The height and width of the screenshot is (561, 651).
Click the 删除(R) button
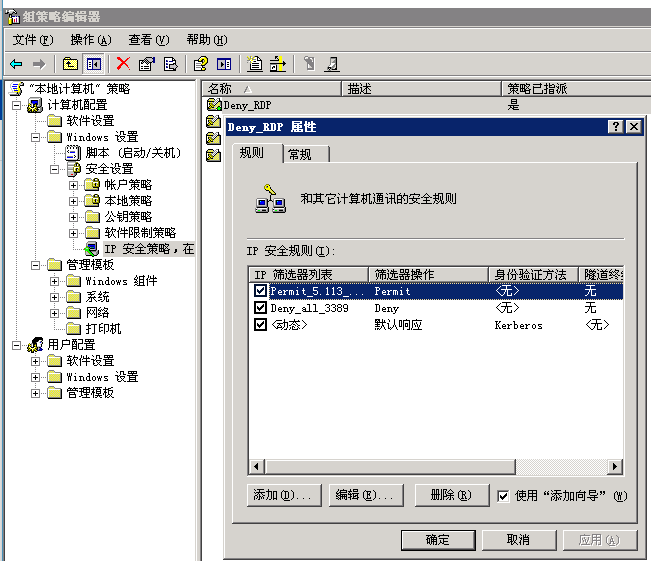pos(452,495)
